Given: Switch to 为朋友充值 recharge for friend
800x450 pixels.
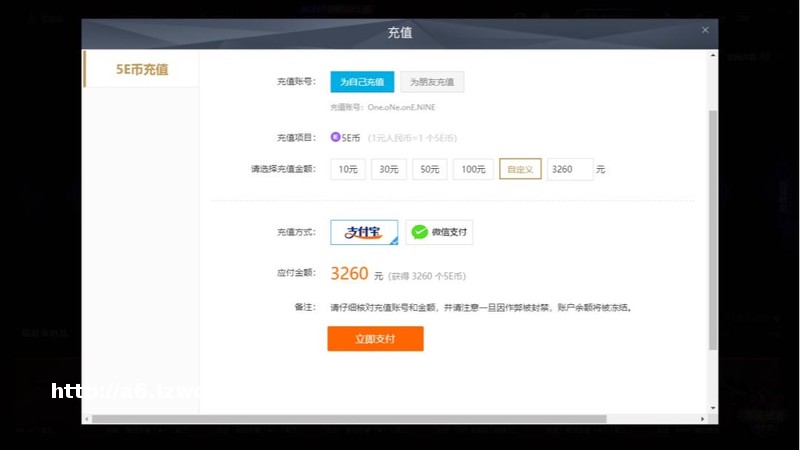Looking at the screenshot, I should pos(433,82).
